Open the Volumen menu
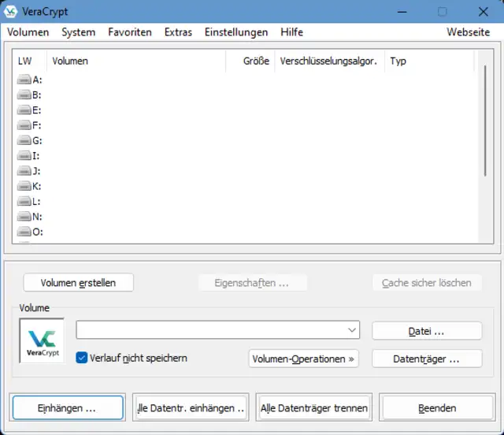The image size is (504, 435). (x=28, y=32)
